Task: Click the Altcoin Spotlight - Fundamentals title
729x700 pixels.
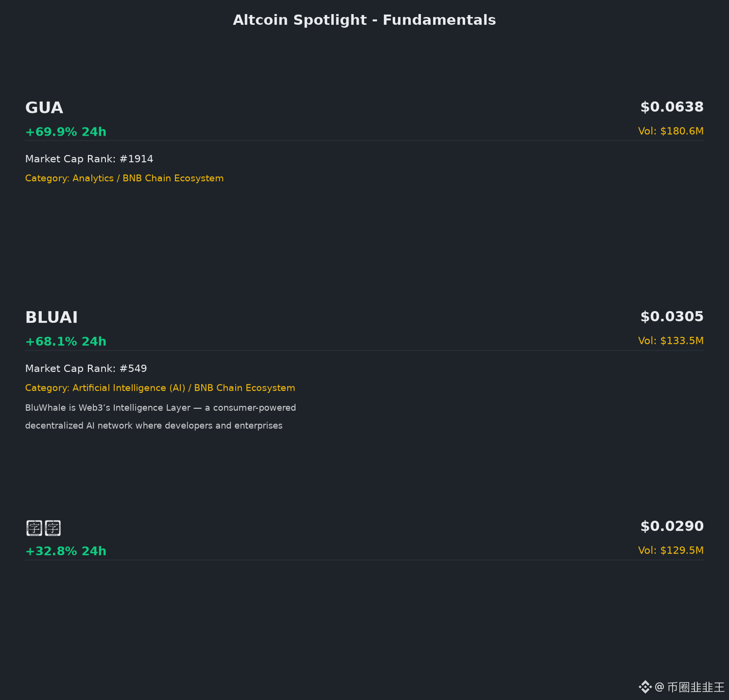Action: click(364, 20)
